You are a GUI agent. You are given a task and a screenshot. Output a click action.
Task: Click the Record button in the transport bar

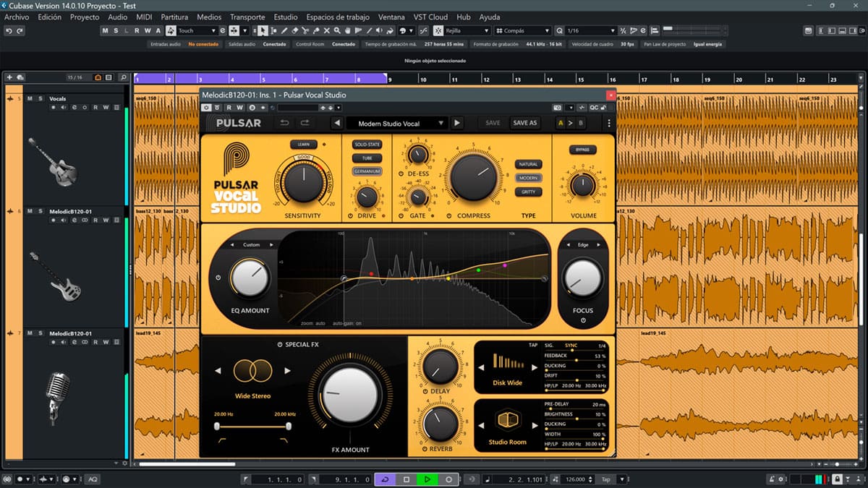[448, 479]
